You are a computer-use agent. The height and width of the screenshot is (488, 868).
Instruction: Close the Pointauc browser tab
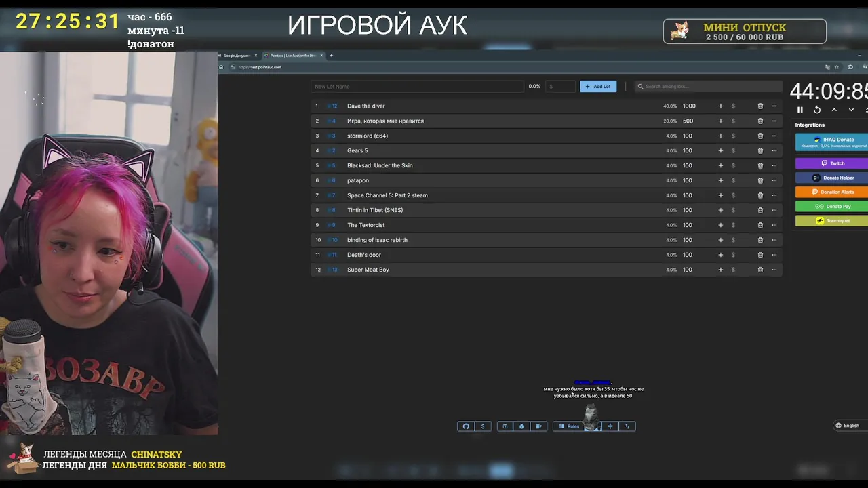(322, 56)
